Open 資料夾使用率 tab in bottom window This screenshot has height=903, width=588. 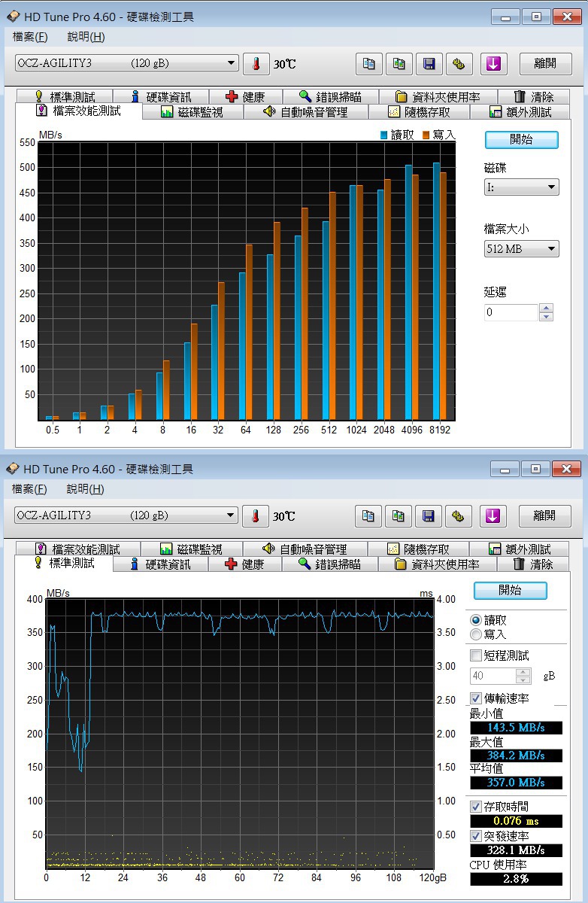[x=437, y=564]
